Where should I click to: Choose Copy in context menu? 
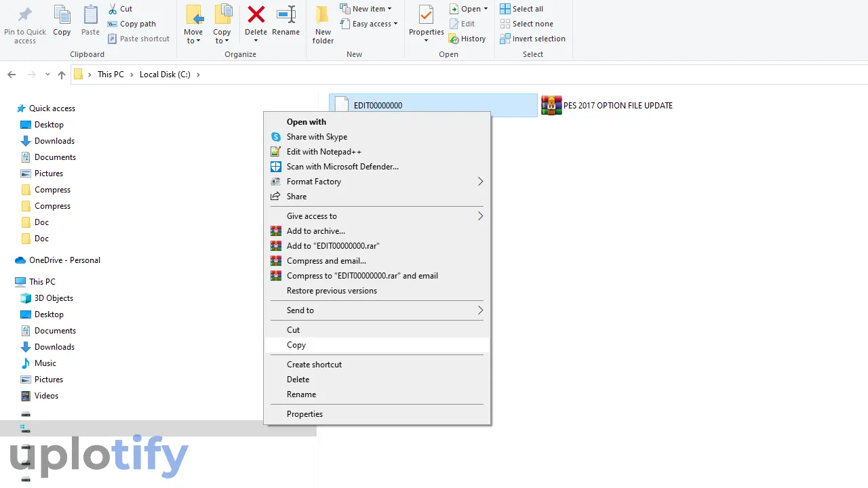tap(376, 345)
